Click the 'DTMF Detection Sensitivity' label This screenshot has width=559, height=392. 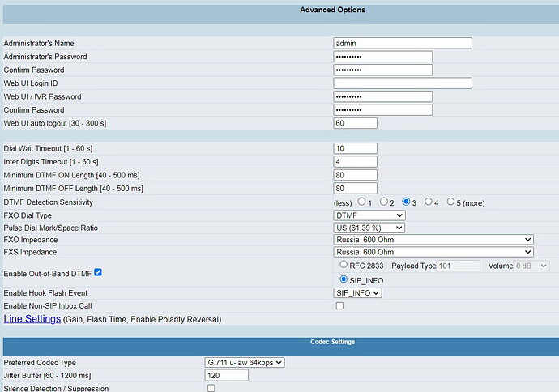click(x=48, y=202)
